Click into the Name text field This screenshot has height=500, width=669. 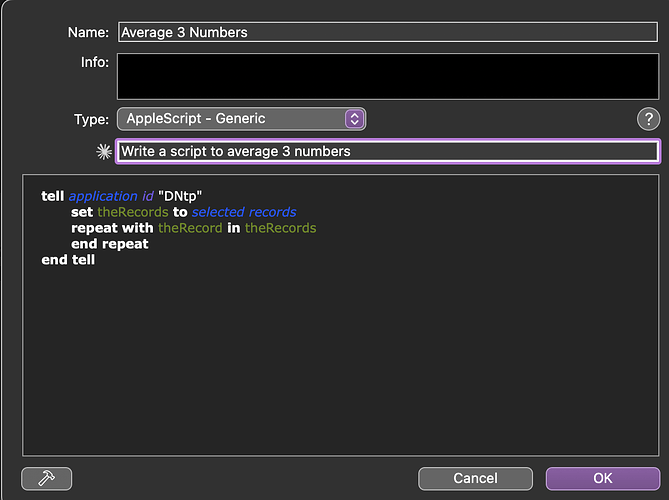point(388,32)
